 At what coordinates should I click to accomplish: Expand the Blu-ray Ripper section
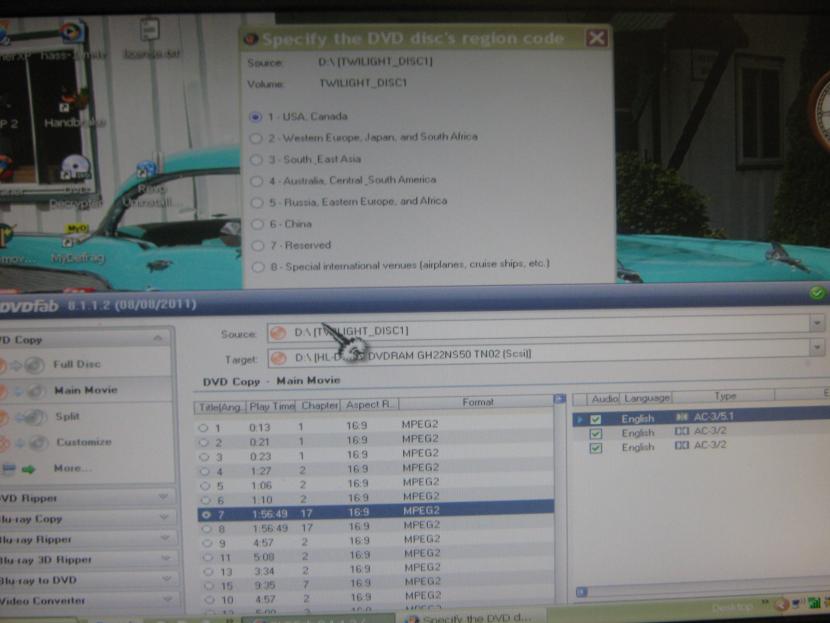coord(165,538)
